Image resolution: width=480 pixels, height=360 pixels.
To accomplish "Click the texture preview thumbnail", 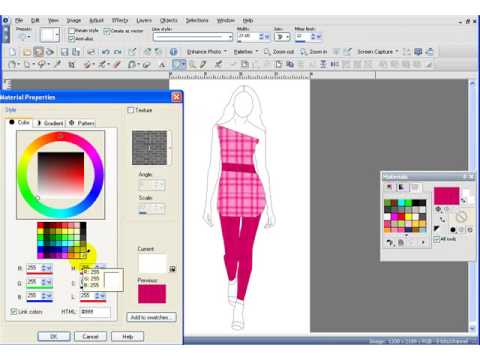I will [x=149, y=148].
